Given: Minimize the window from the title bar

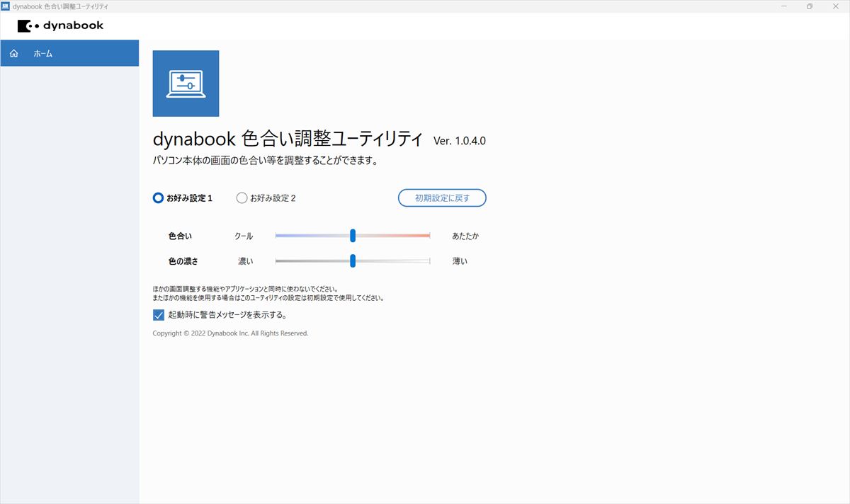Looking at the screenshot, I should click(x=784, y=6).
